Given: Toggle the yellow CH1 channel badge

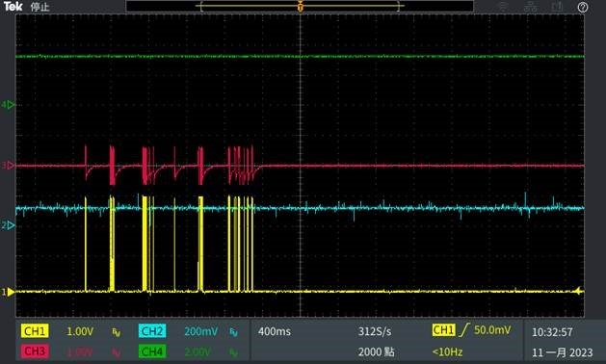Looking at the screenshot, I should 35,331.
